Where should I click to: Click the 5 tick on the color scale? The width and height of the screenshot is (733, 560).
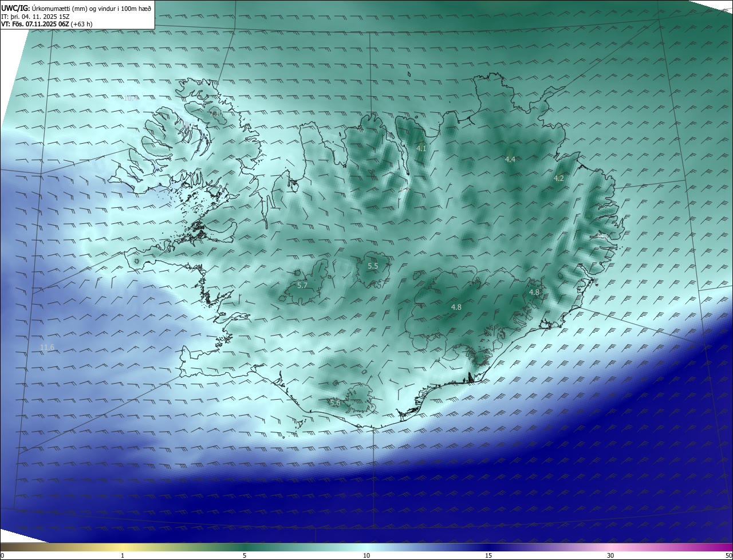245,555
